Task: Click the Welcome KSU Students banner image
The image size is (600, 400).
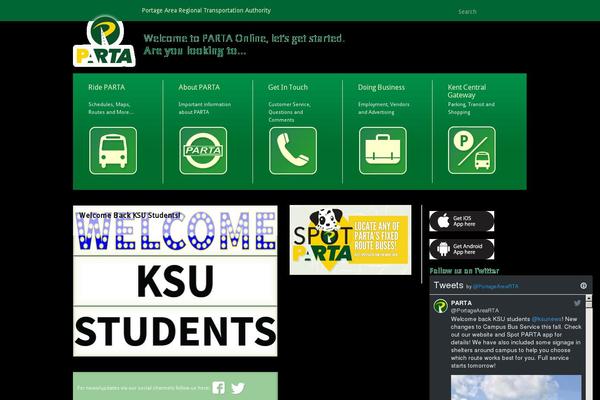Action: pyautogui.click(x=175, y=281)
